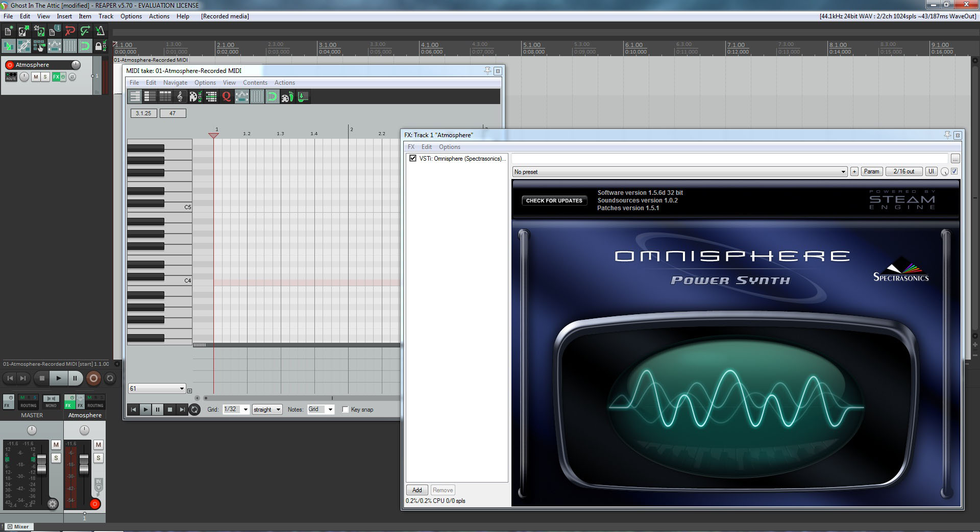Solo the Atmosphere track in track panel

45,77
